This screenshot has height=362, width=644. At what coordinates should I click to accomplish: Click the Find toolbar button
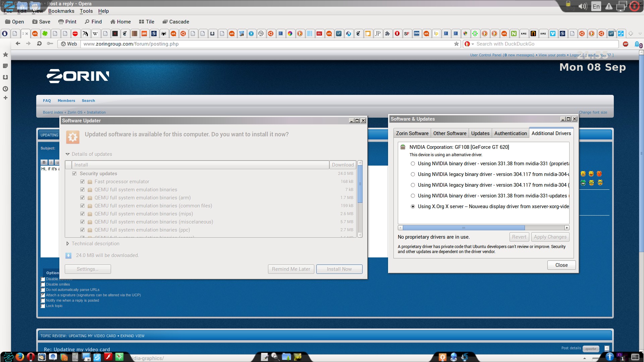tap(93, 22)
